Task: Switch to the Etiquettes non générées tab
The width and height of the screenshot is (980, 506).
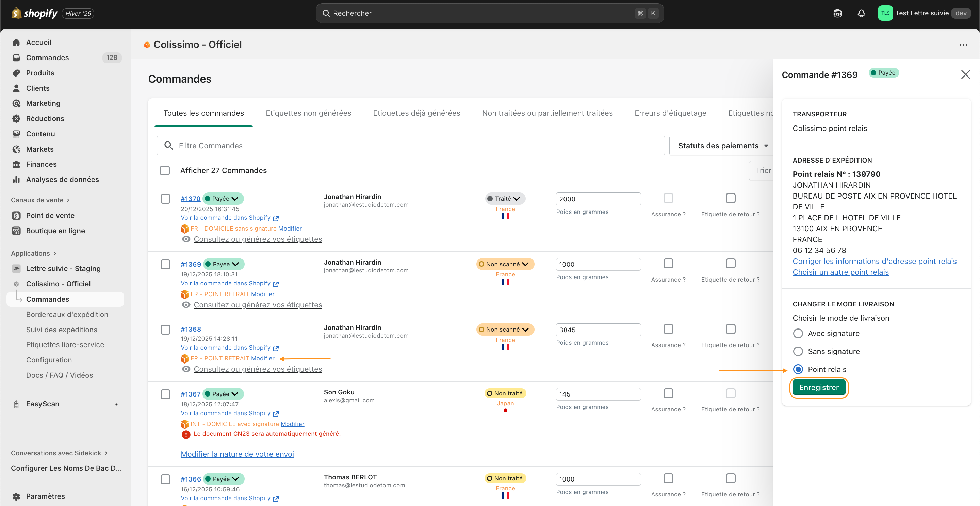Action: pos(308,113)
